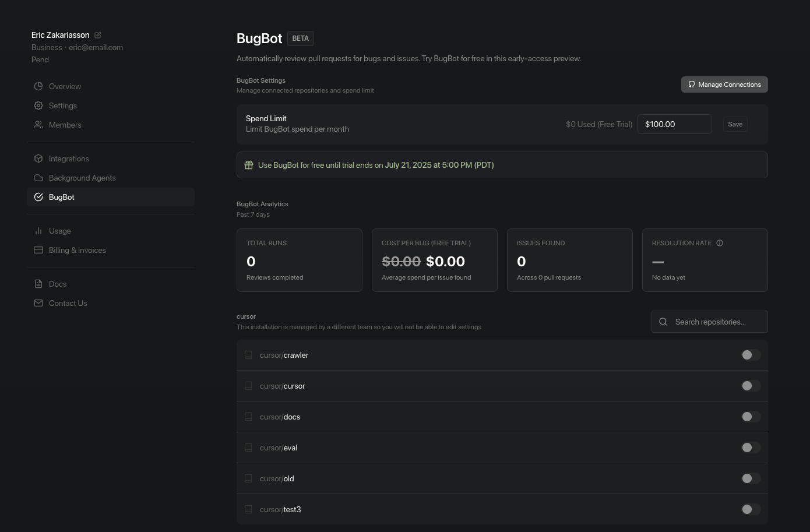Click the 'Business · eric@email.com' text
The width and height of the screenshot is (810, 532).
pos(78,47)
